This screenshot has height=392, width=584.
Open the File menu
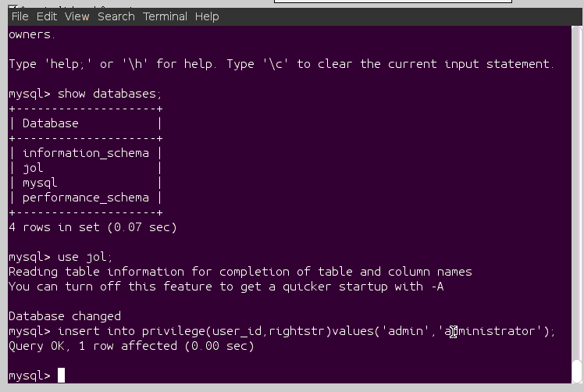pyautogui.click(x=20, y=16)
